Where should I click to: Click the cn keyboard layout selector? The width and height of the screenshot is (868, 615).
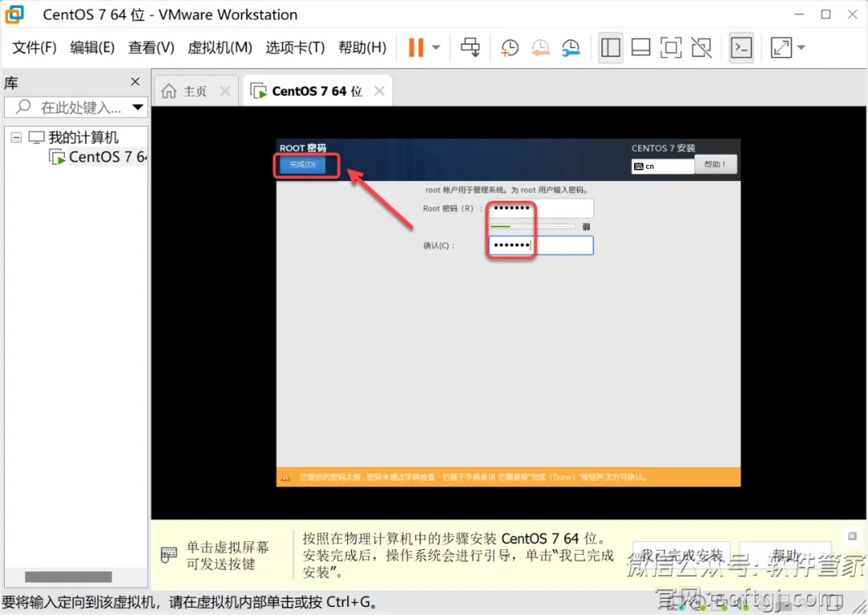pyautogui.click(x=662, y=166)
